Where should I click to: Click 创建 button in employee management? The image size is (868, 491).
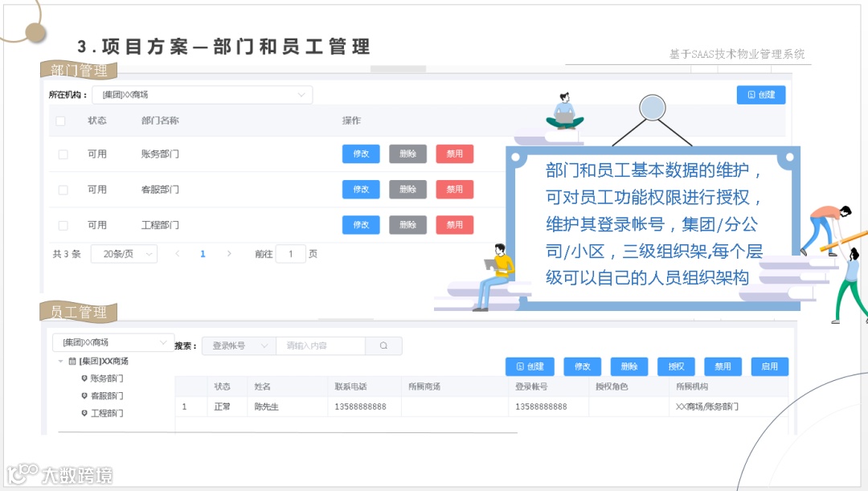(530, 366)
